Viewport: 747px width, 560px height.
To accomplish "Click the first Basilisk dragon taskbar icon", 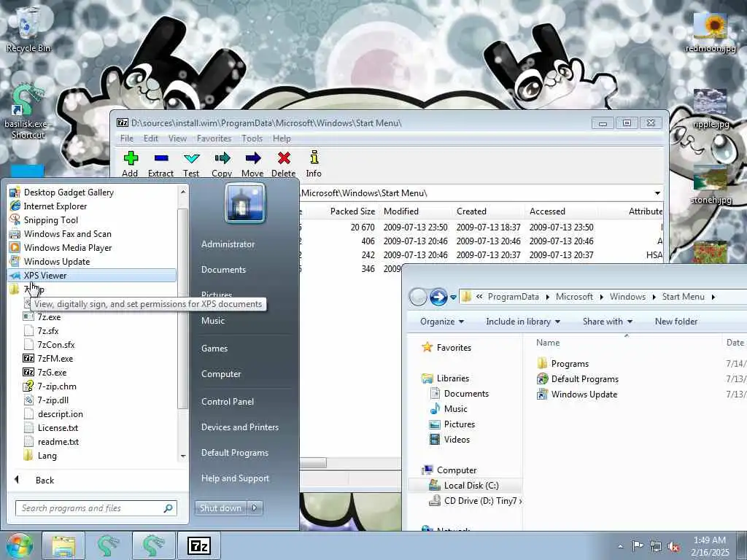I will [x=109, y=545].
